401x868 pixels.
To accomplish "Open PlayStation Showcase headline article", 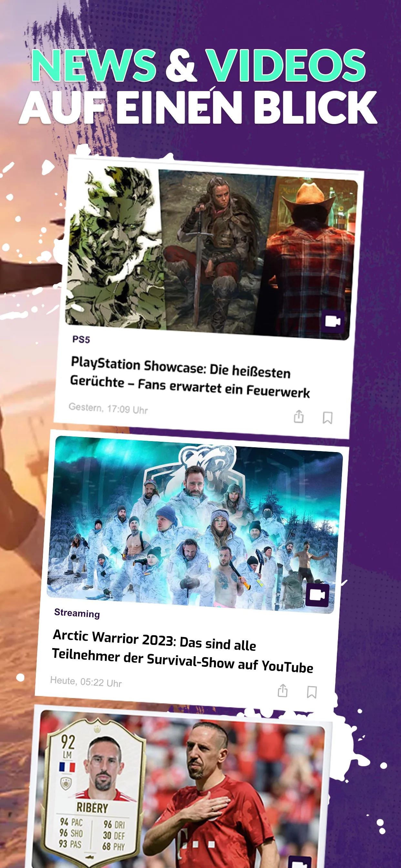I will tap(190, 377).
